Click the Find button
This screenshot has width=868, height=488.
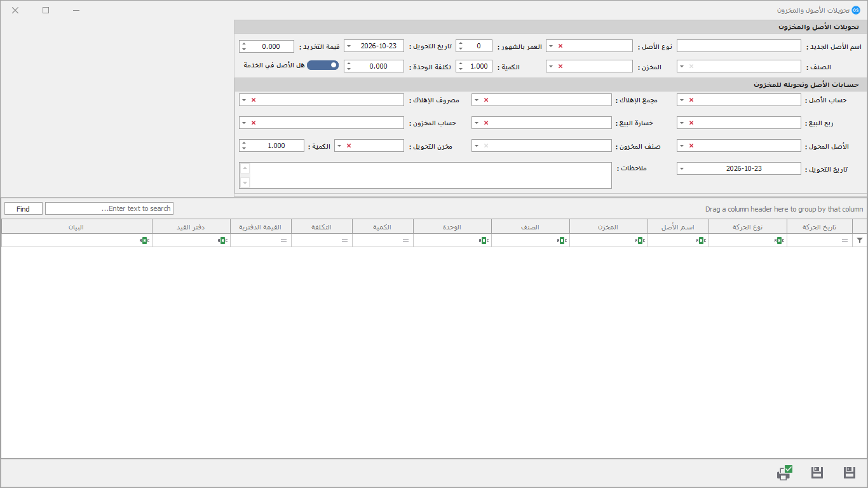(x=24, y=208)
